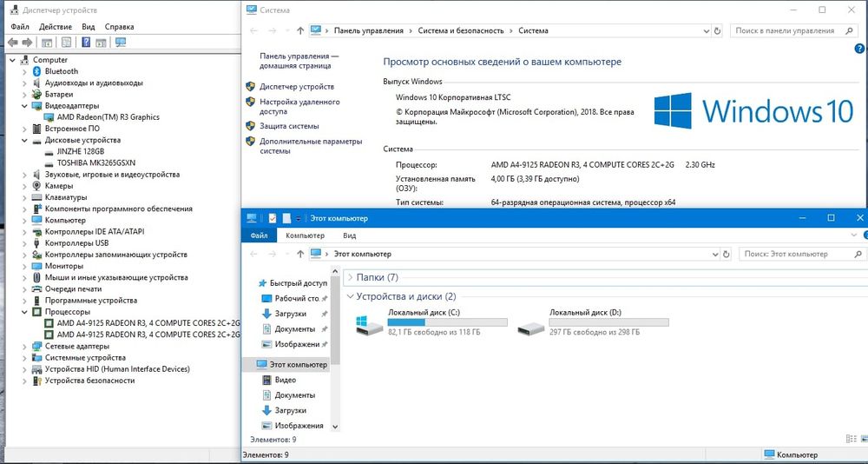The height and width of the screenshot is (464, 868).
Task: Click the Поиск в панели управления field
Action: pyautogui.click(x=794, y=31)
